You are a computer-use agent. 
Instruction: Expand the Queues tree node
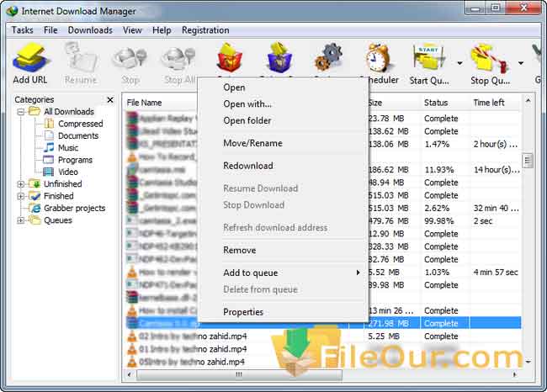(x=20, y=220)
